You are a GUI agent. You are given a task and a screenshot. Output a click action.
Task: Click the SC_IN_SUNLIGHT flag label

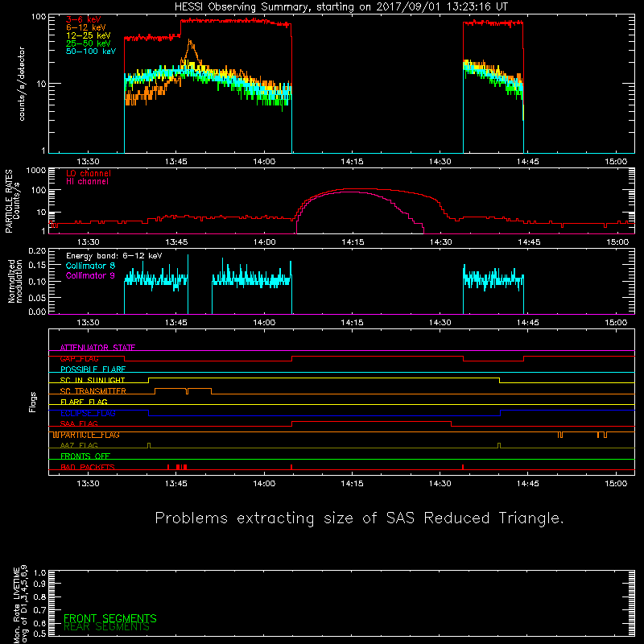(x=93, y=380)
